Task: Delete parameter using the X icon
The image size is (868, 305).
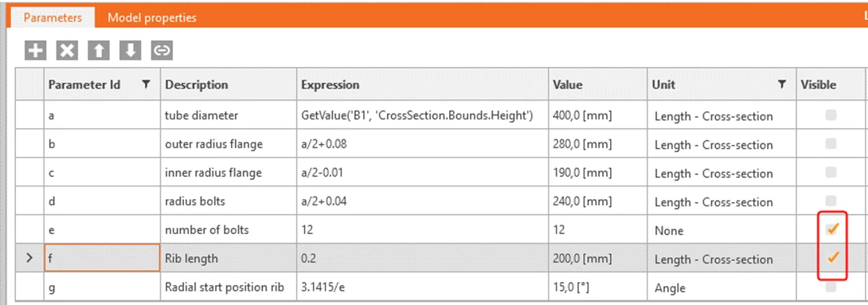Action: pos(67,50)
